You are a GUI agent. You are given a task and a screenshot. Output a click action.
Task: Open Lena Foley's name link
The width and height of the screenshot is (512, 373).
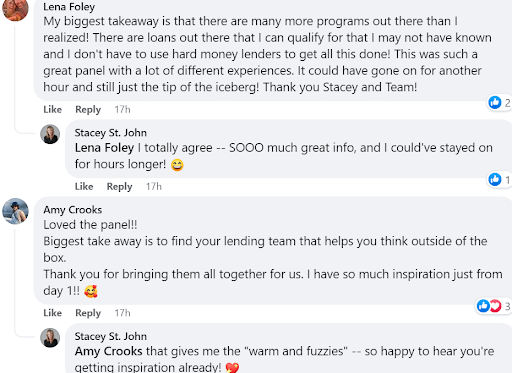click(x=69, y=7)
